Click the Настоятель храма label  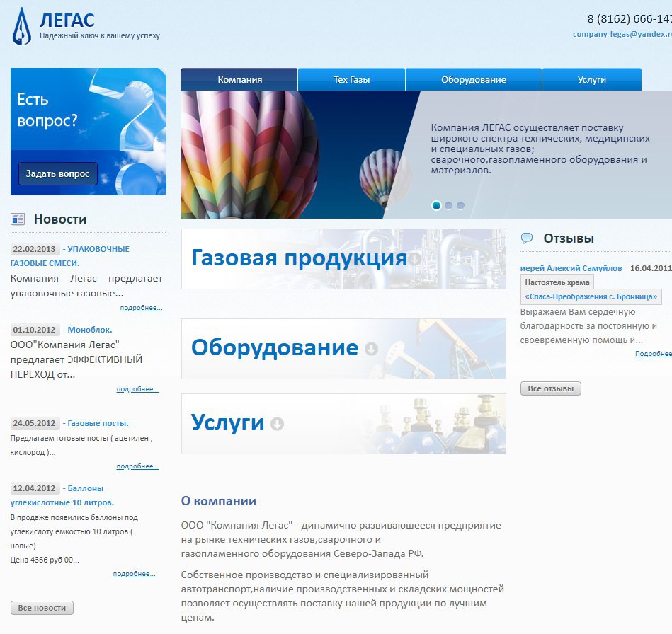(x=557, y=282)
